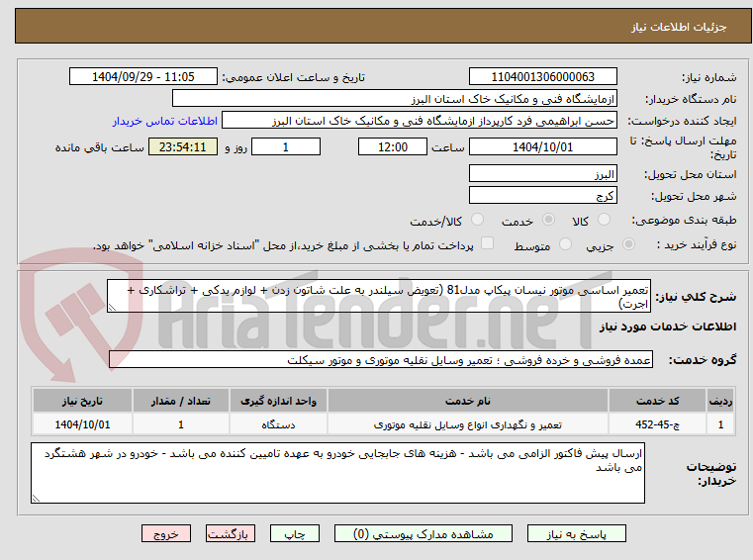Click the طبقه بندی موضوعی label

(x=684, y=220)
